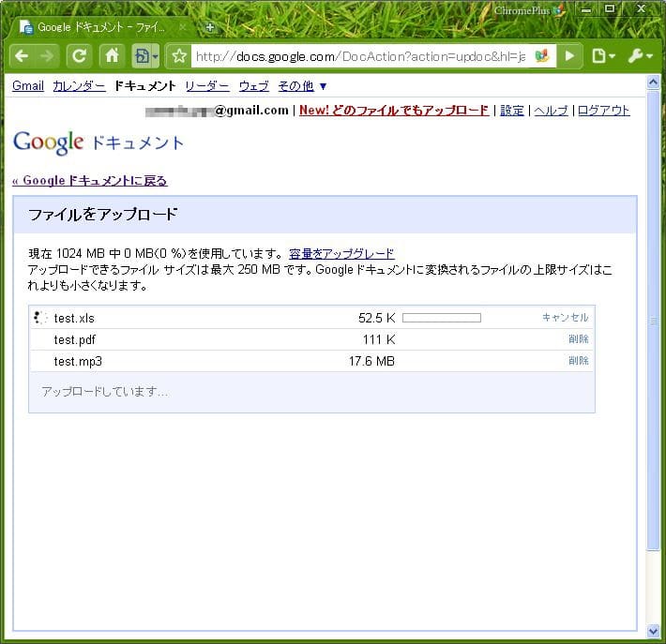Open a new tab with plus button

tap(209, 27)
